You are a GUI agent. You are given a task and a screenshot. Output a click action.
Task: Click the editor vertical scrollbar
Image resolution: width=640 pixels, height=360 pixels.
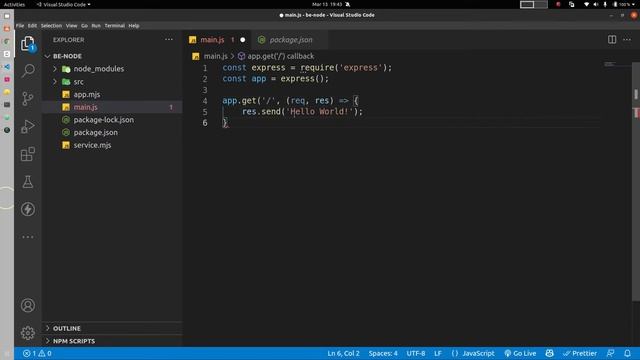636,182
